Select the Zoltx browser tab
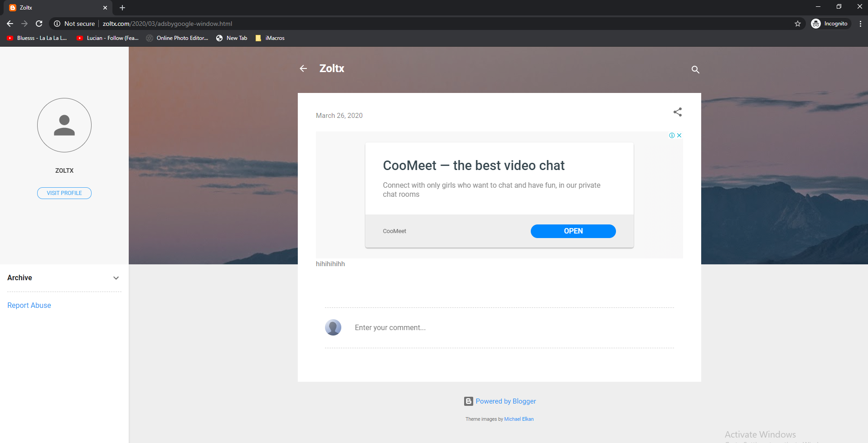868x443 pixels. pyautogui.click(x=59, y=8)
